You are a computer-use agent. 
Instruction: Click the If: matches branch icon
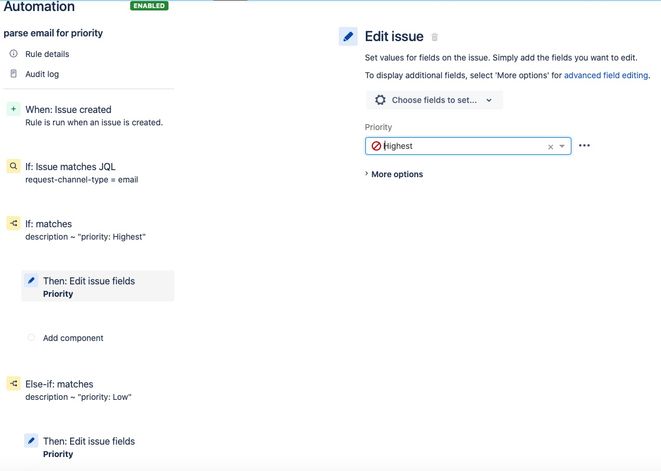click(13, 223)
